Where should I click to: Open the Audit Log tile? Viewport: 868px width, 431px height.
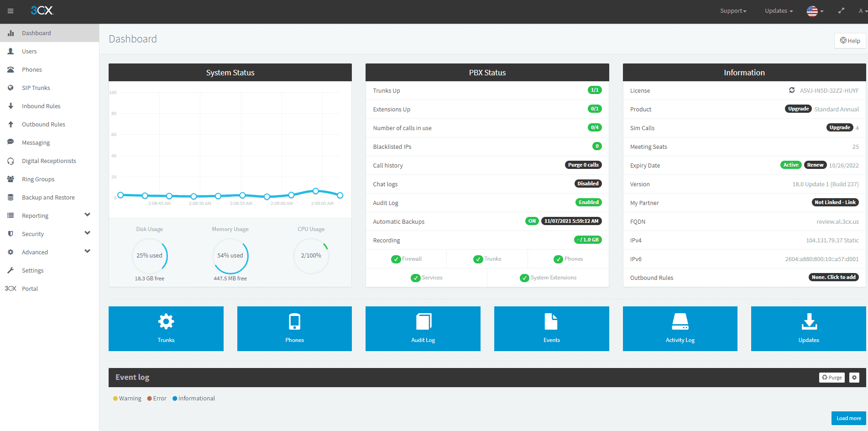[423, 329]
